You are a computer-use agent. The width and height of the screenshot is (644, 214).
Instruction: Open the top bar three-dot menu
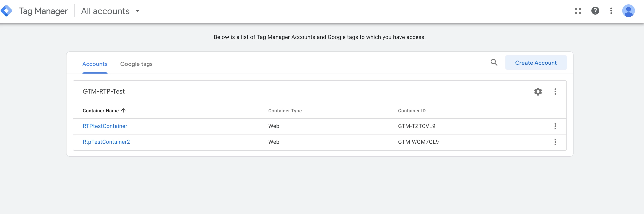click(611, 11)
